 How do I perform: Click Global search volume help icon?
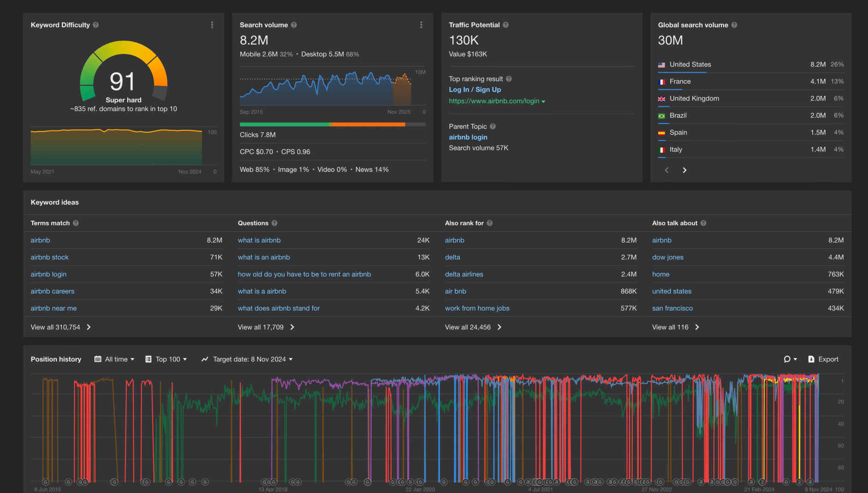tap(734, 25)
